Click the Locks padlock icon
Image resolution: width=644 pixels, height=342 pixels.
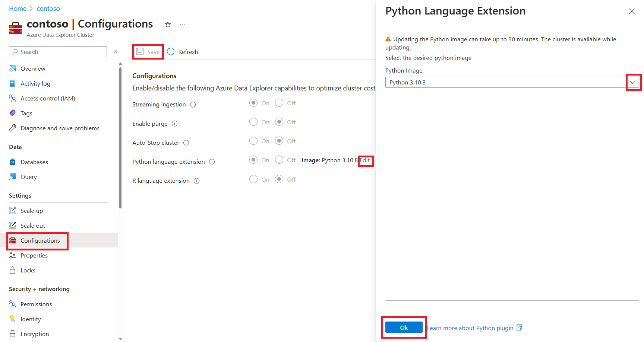(13, 270)
